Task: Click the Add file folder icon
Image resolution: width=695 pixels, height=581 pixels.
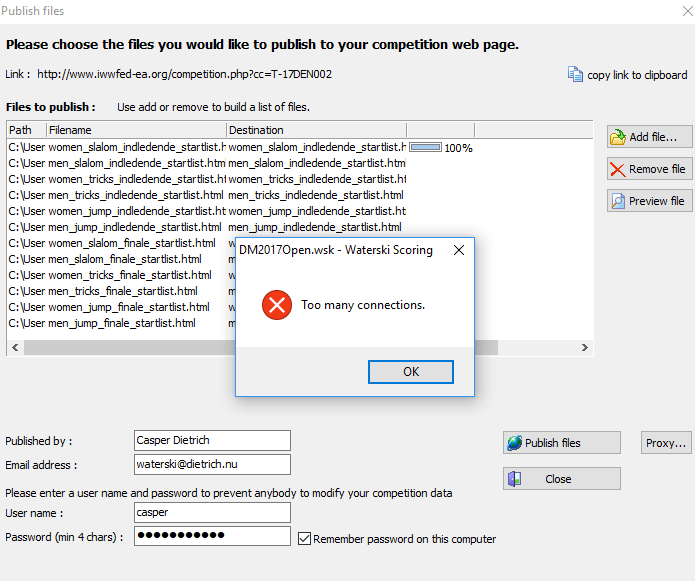Action: coord(618,137)
